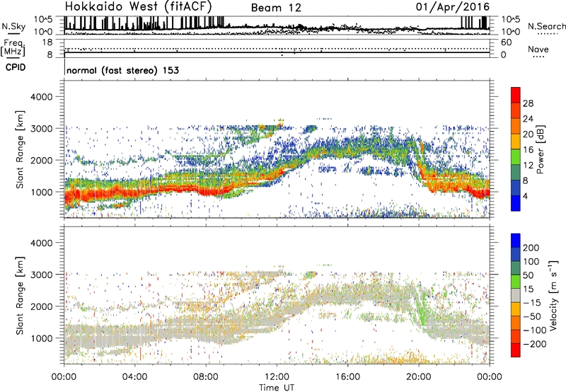Click 'Slant Range [km]' label of power panel
566x392 pixels.
pos(20,149)
